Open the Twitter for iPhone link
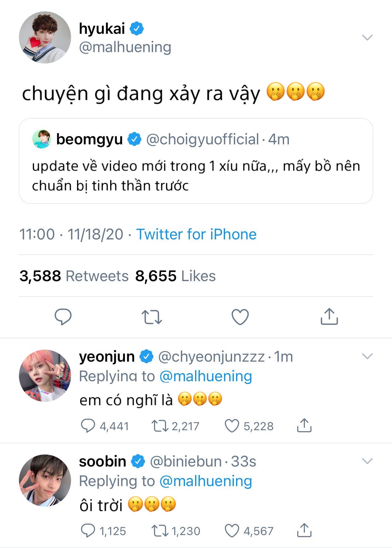The image size is (392, 548). [196, 234]
